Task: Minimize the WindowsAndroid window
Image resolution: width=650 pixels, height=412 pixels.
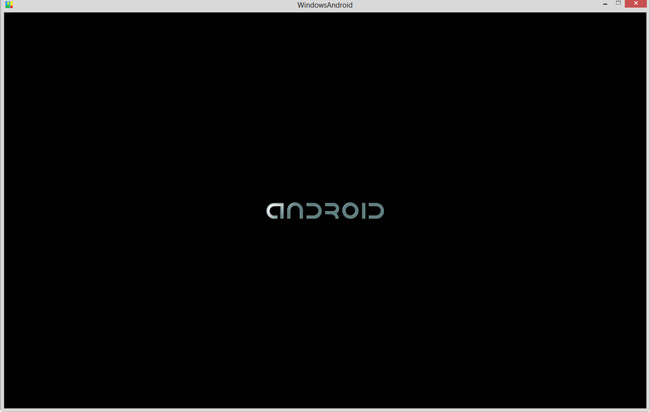Action: click(x=605, y=4)
